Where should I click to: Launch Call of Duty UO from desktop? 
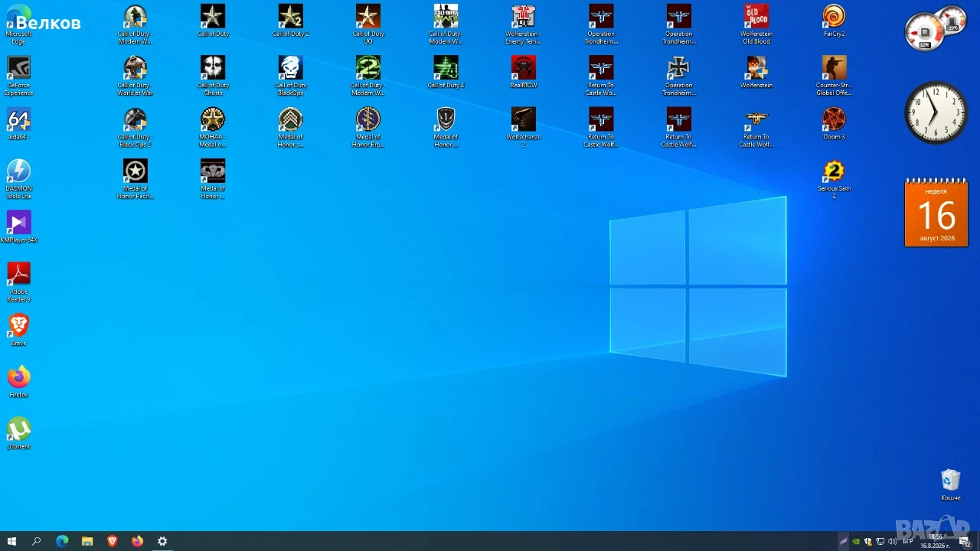[368, 24]
